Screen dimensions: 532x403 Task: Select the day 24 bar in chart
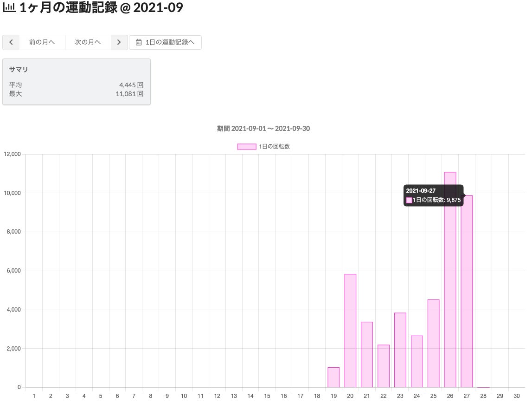pos(417,361)
